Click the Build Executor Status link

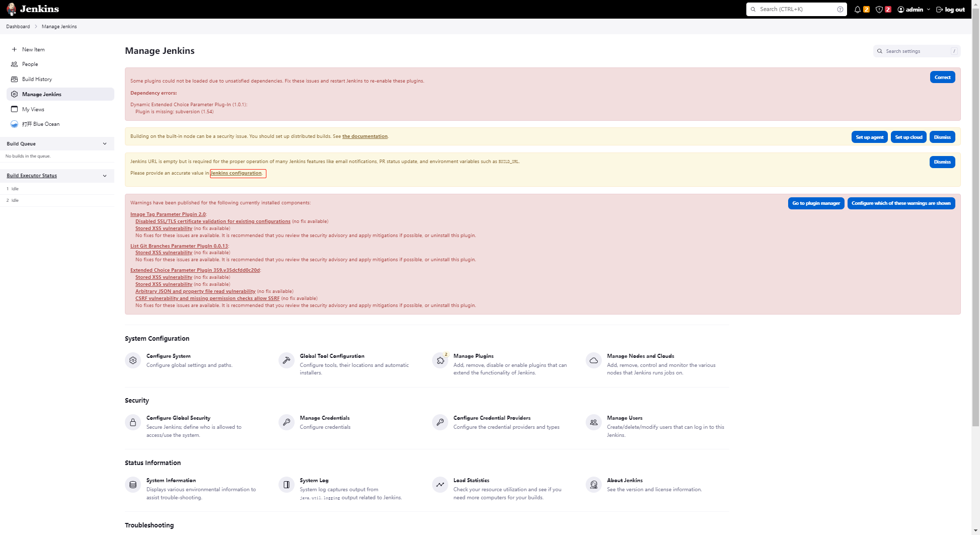coord(32,176)
